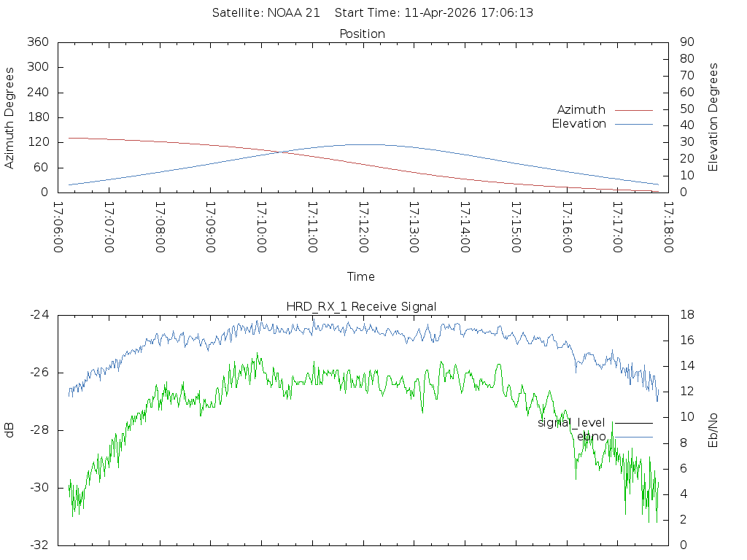This screenshot has height=560, width=747.
Task: Click the Elevation legend label
Action: (578, 124)
